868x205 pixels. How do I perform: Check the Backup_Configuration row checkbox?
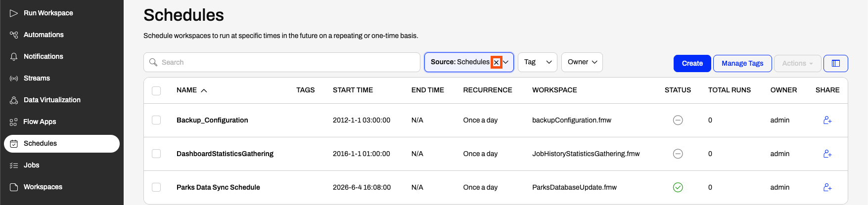click(156, 120)
